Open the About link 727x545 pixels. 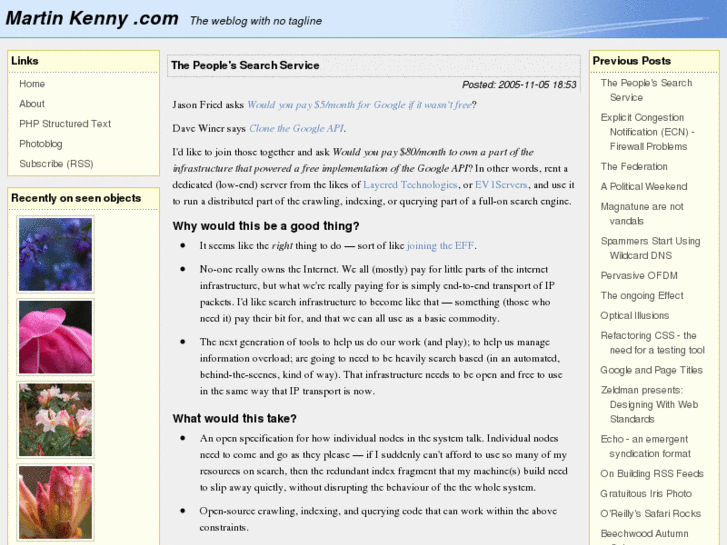(32, 104)
